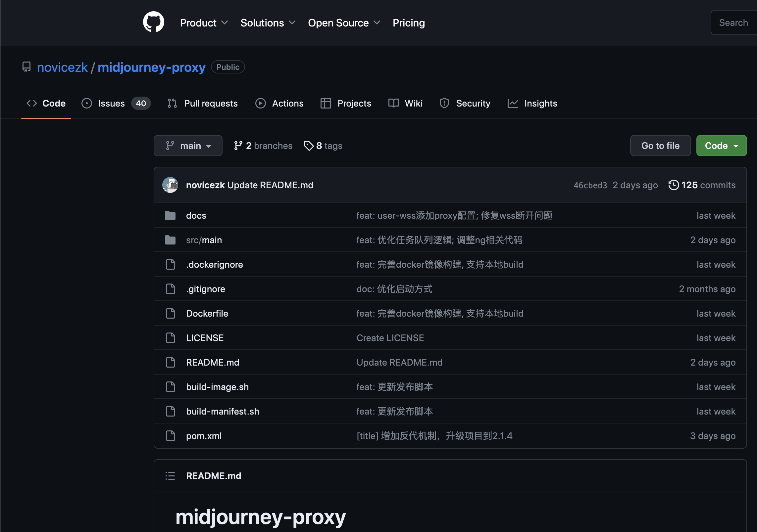Open the docs folder

click(x=196, y=215)
